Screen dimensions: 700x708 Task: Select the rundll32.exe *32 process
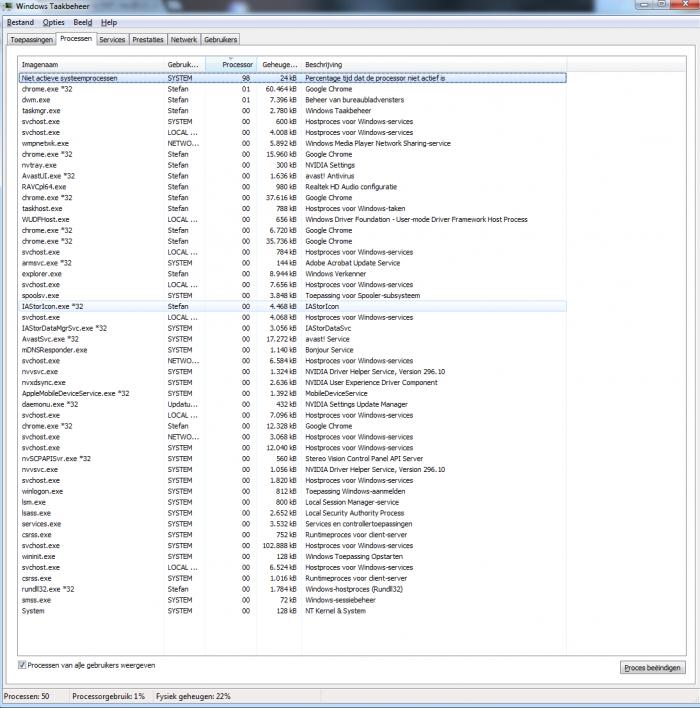293,589
